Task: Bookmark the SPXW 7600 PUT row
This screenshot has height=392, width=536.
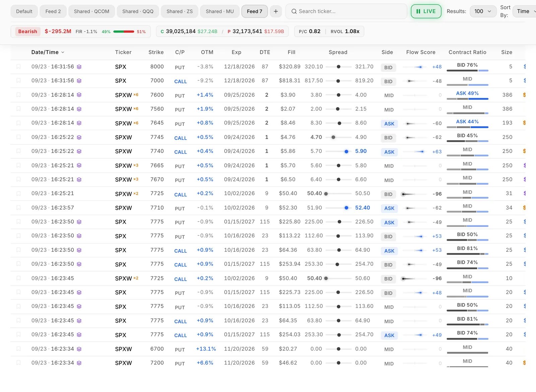Action: pos(18,95)
